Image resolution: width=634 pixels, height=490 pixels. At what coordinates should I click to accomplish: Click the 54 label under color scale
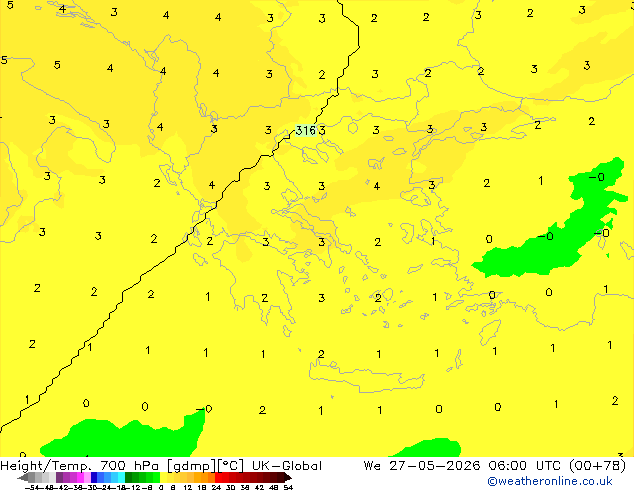[288, 487]
